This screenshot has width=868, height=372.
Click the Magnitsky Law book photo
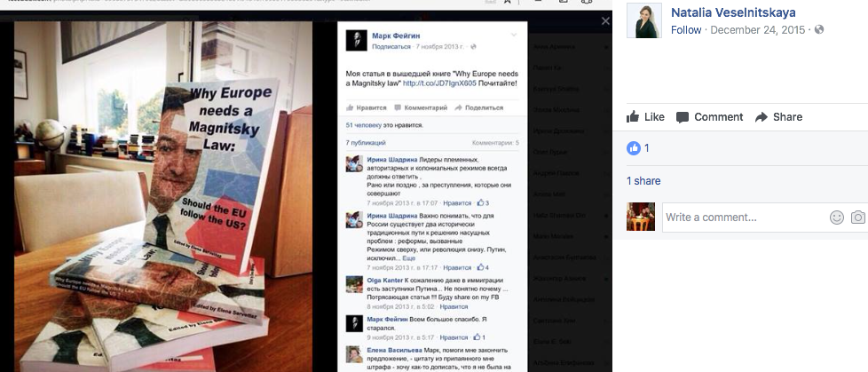point(163,196)
